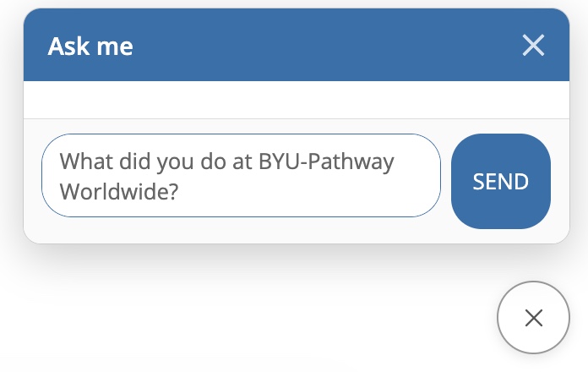Image resolution: width=588 pixels, height=372 pixels.
Task: Hide the chat widget via the circular X
Action: click(x=533, y=318)
